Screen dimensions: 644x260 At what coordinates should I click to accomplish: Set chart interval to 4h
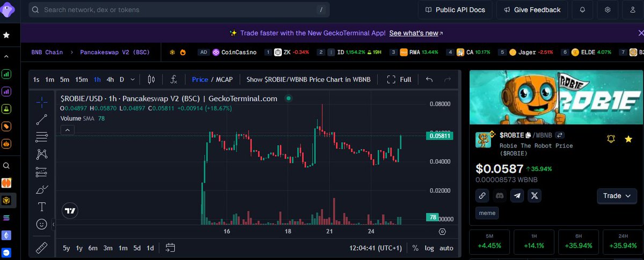tap(110, 79)
